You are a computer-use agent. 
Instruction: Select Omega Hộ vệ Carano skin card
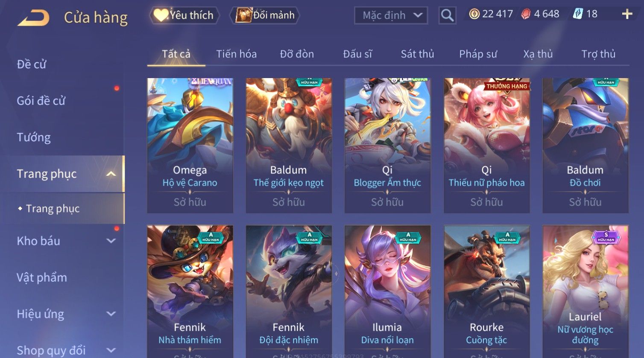190,146
